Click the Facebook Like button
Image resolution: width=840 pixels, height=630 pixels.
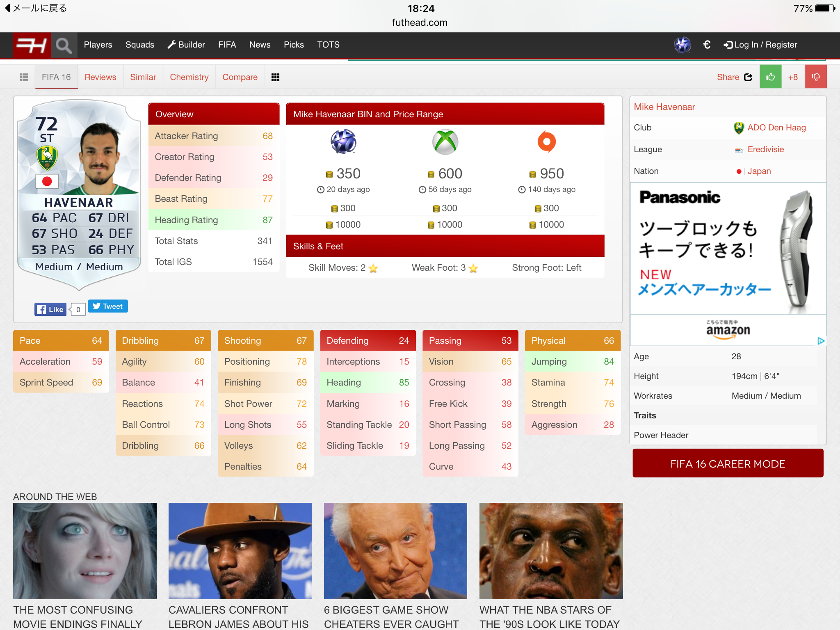pyautogui.click(x=50, y=309)
